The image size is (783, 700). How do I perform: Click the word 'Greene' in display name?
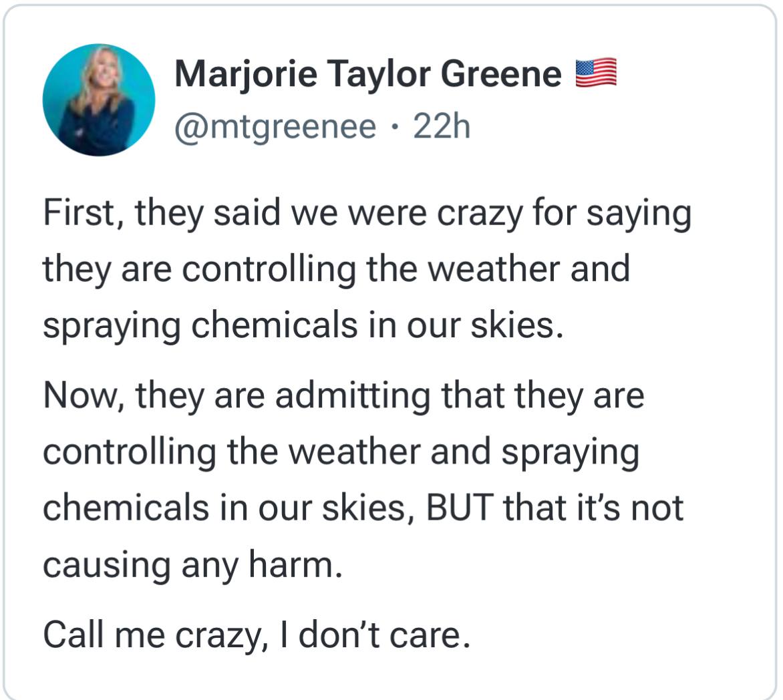point(501,74)
